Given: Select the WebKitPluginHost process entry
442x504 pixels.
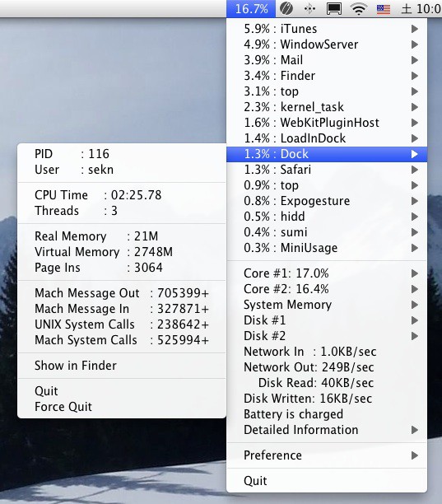Looking at the screenshot, I should coord(327,123).
